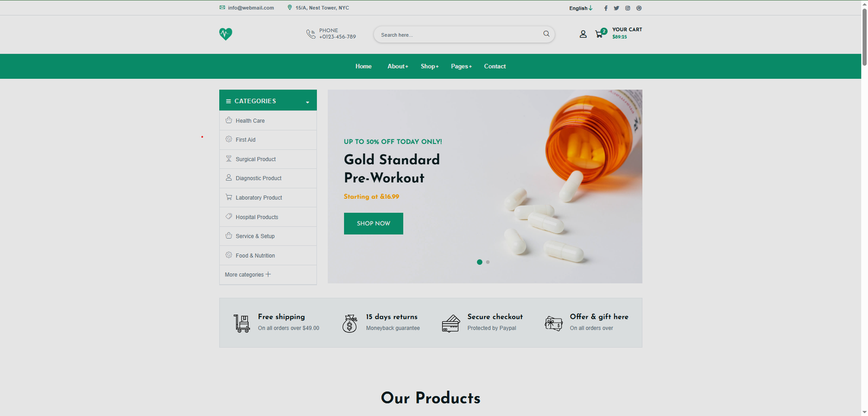Click the search magnifier icon
Screen dimensions: 868x416
546,34
